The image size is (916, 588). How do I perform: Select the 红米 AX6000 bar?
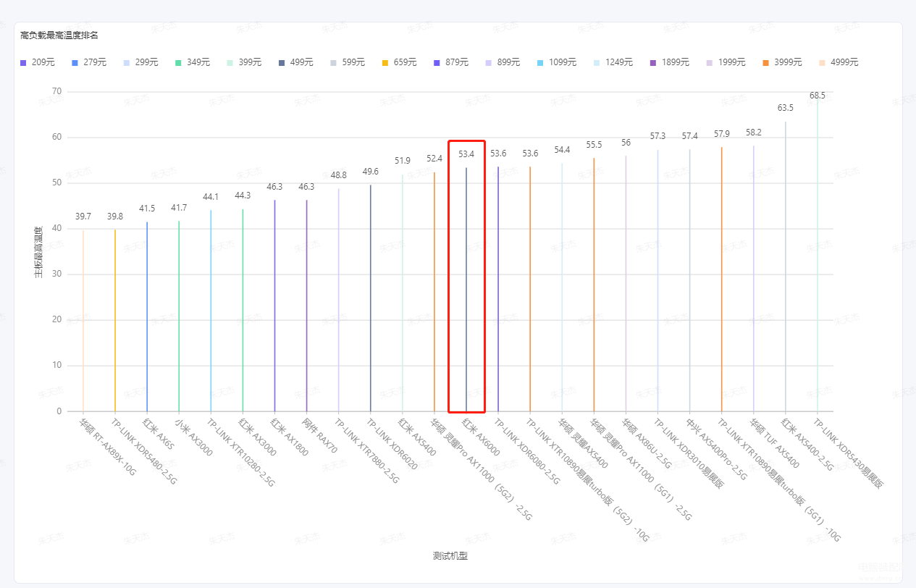[x=466, y=290]
